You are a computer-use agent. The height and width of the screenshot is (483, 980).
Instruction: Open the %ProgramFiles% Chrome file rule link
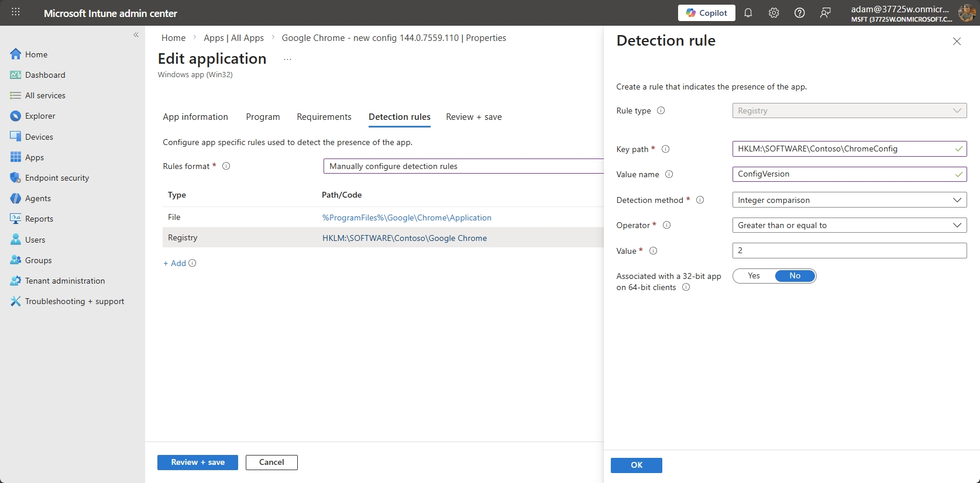[x=407, y=218]
